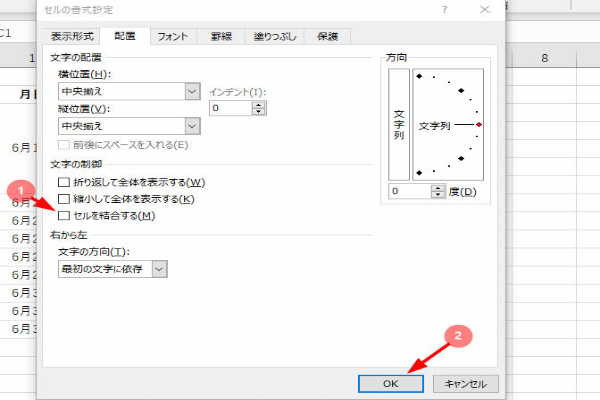Switch to the 保護 tab
This screenshot has height=400, width=600.
tap(328, 37)
